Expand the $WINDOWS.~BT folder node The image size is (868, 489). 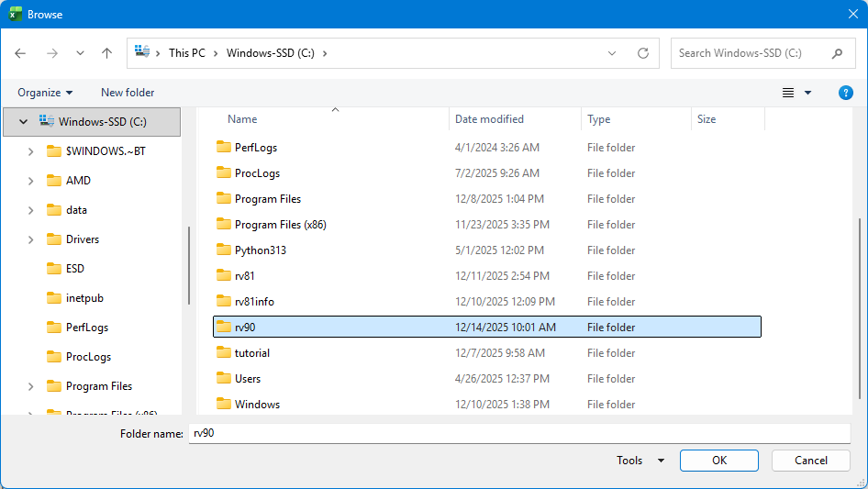(x=30, y=151)
